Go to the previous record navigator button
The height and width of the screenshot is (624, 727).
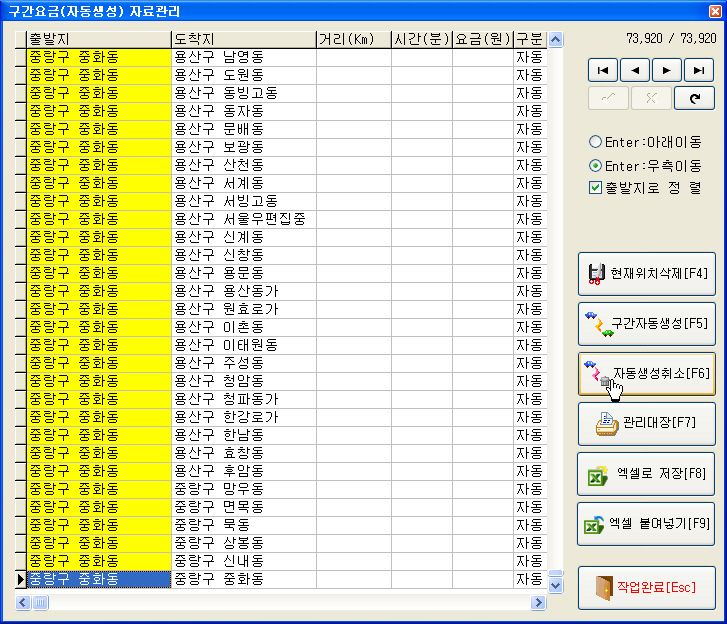pyautogui.click(x=635, y=70)
